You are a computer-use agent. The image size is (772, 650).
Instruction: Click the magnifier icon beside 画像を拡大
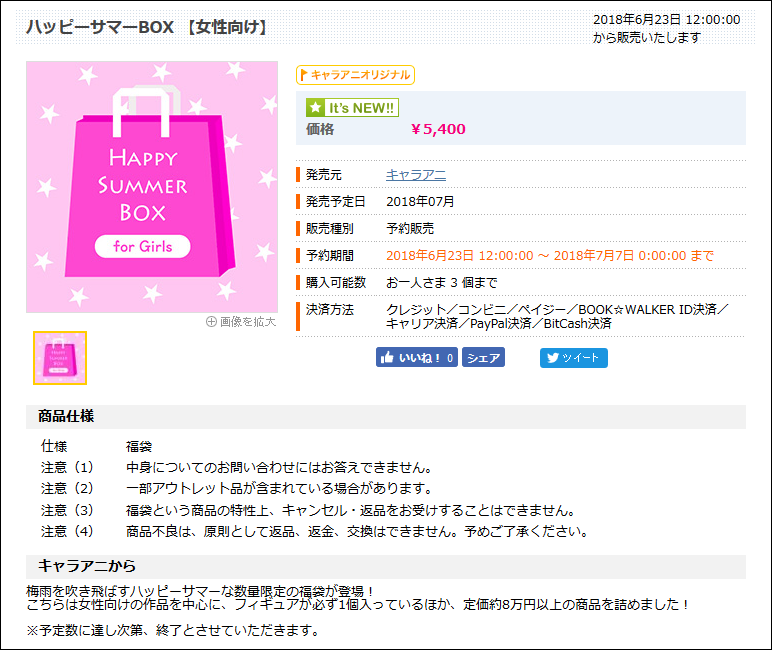tap(211, 321)
